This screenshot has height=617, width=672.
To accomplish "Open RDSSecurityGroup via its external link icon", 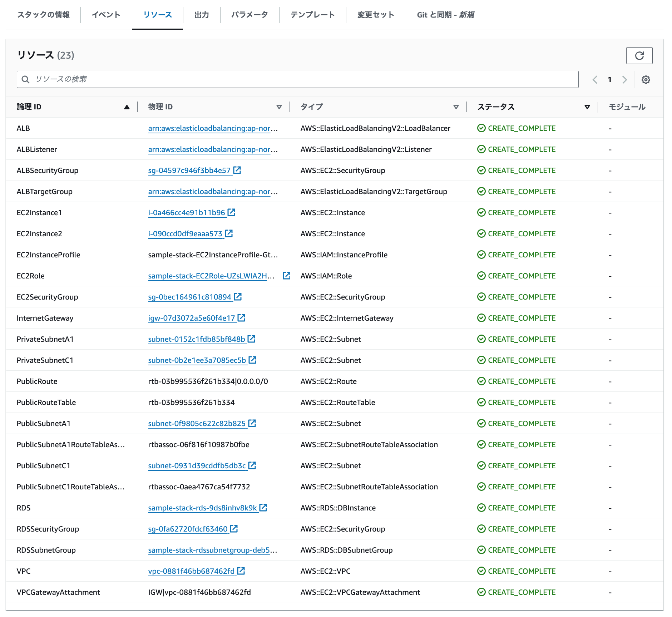I will (x=234, y=529).
